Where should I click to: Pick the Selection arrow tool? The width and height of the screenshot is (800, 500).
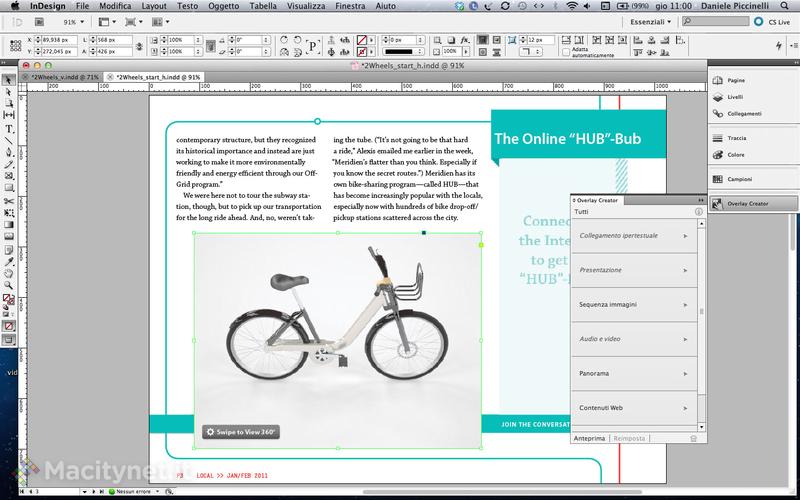click(x=10, y=80)
